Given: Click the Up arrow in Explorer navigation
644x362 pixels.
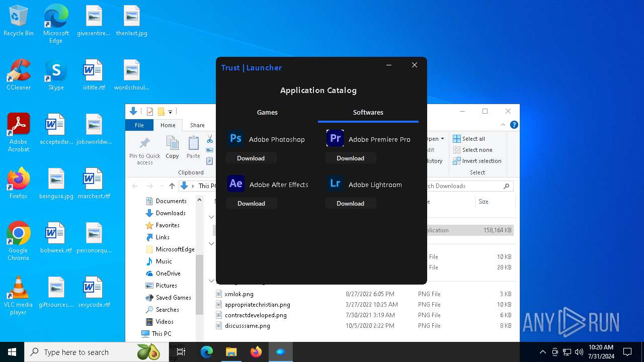Looking at the screenshot, I should pos(172,186).
